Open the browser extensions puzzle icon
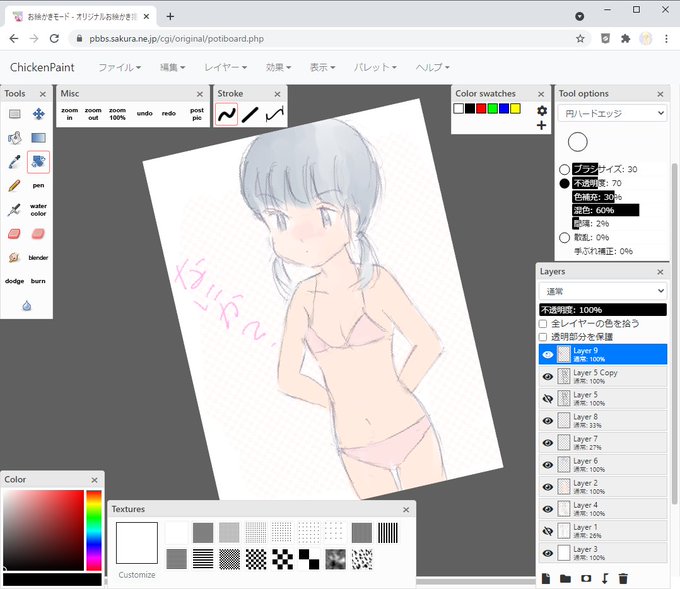The height and width of the screenshot is (589, 680). [x=625, y=39]
